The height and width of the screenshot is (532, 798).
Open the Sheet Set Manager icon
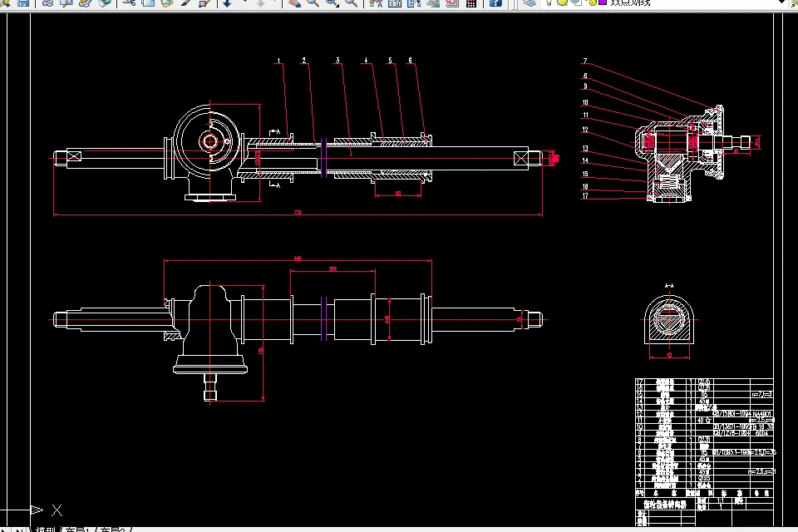point(433,2)
